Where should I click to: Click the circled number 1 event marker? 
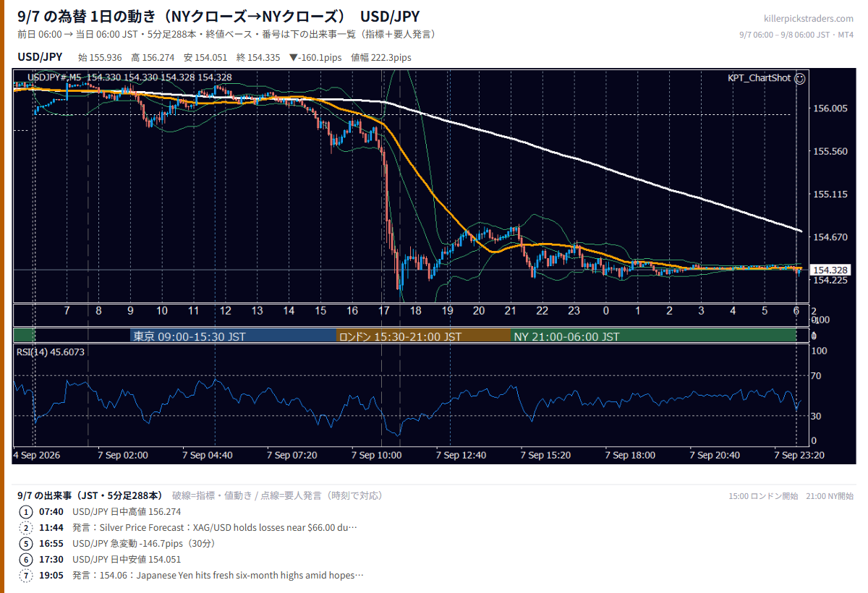tap(26, 512)
